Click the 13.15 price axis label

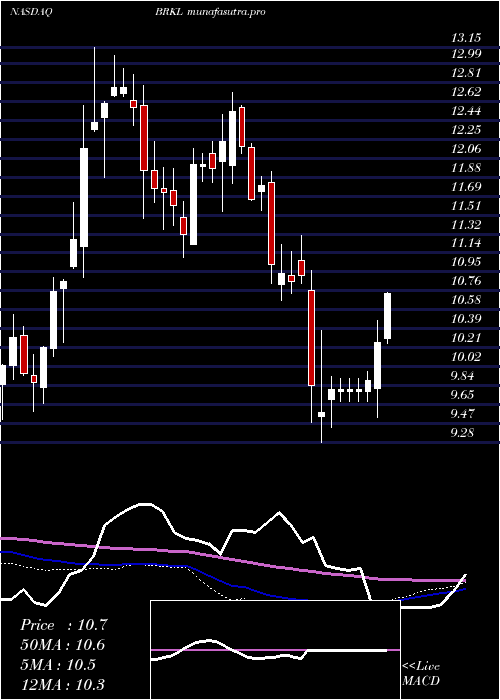[x=466, y=38]
